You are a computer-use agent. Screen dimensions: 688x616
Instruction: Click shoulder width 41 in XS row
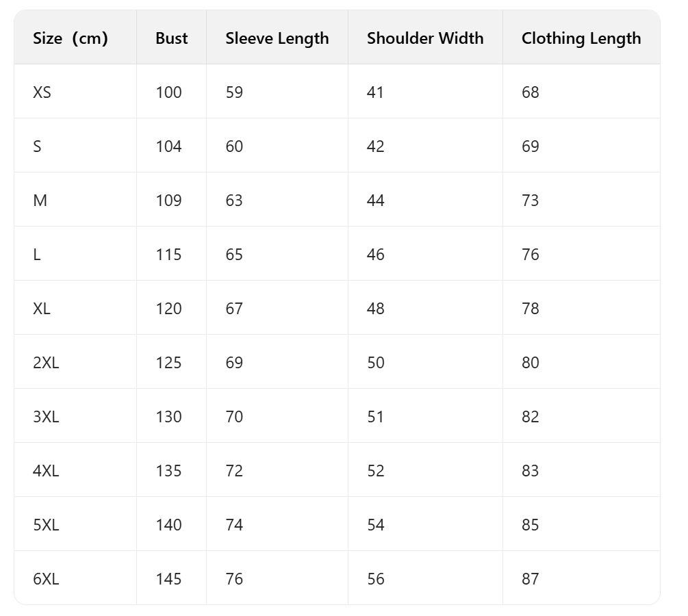375,92
